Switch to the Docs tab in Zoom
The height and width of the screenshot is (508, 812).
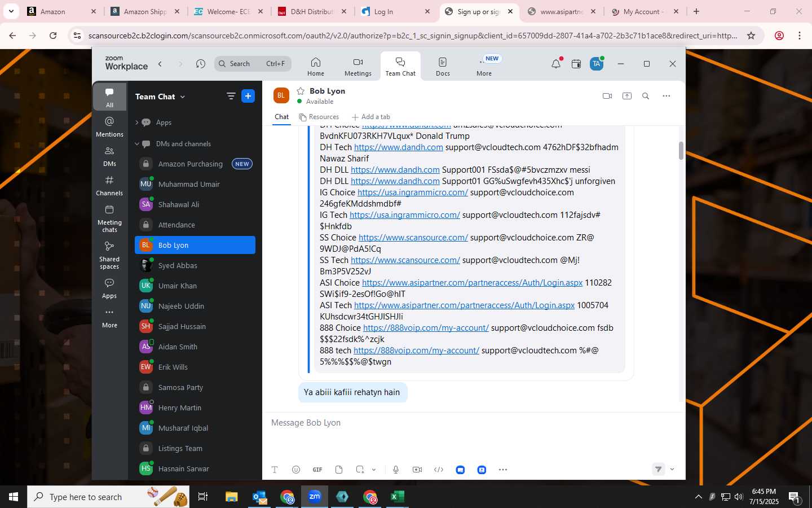[x=443, y=67]
